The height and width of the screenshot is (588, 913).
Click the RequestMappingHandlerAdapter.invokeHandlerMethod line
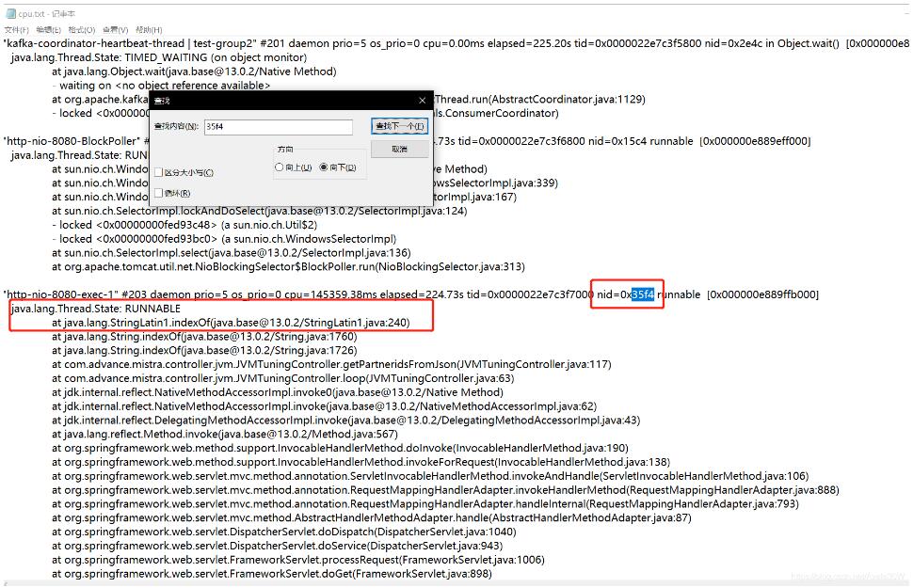click(x=445, y=490)
